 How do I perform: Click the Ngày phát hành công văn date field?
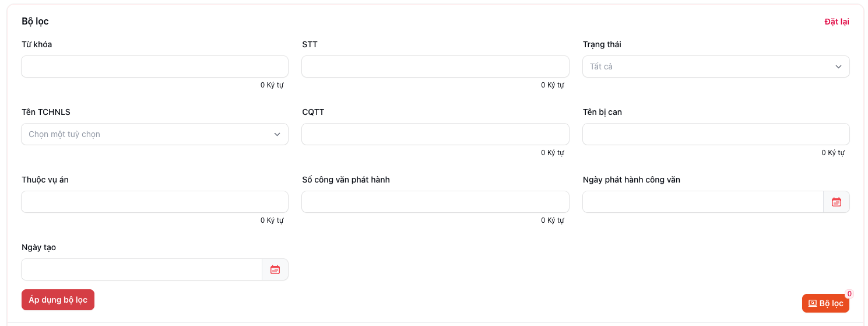[702, 202]
